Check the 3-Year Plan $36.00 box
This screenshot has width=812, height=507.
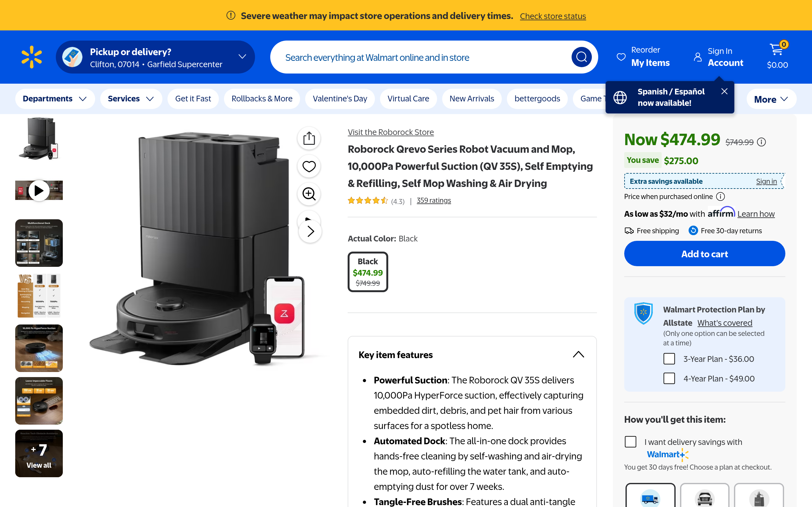point(669,359)
